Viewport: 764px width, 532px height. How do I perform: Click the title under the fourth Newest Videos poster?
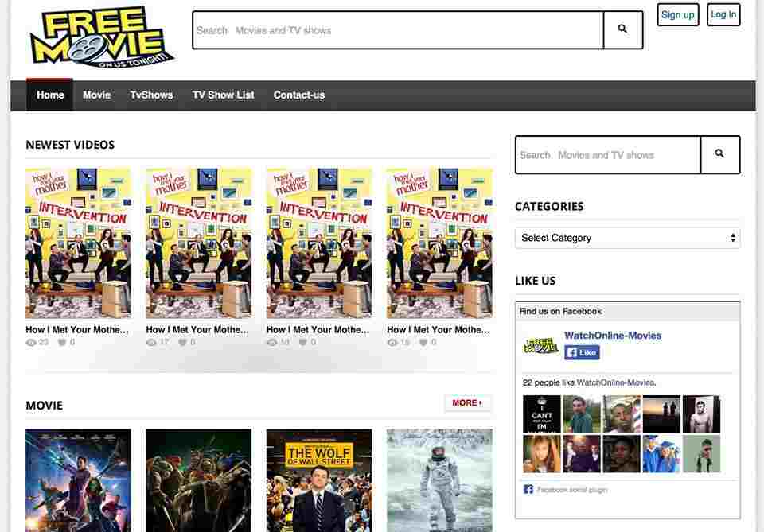coord(438,329)
